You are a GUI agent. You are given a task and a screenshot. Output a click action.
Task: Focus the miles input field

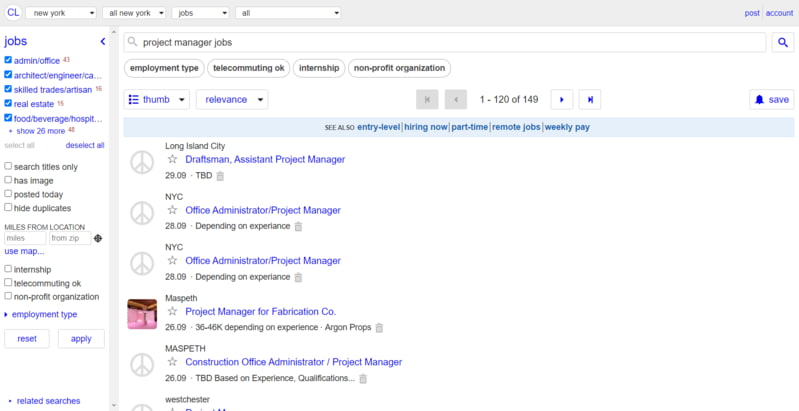click(x=25, y=238)
